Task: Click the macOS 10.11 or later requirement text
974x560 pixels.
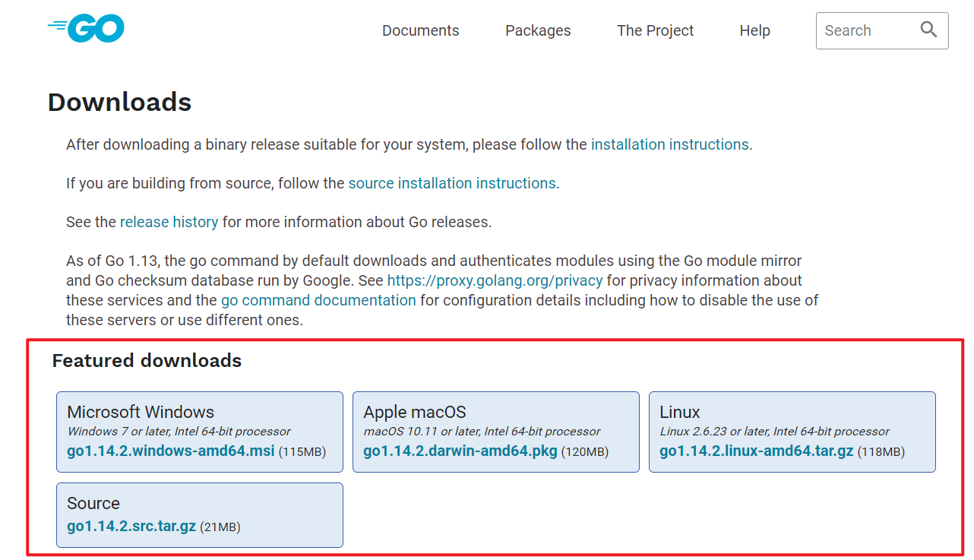Action: (x=482, y=431)
